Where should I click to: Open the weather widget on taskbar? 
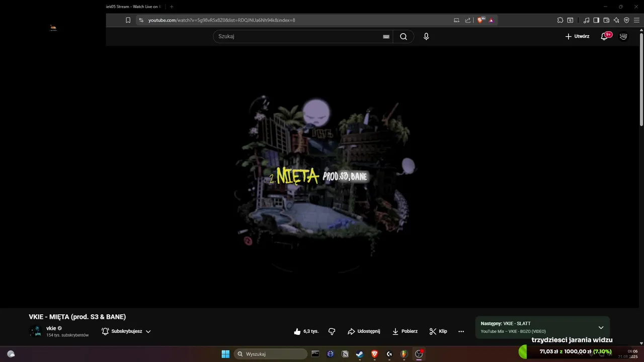(x=11, y=354)
